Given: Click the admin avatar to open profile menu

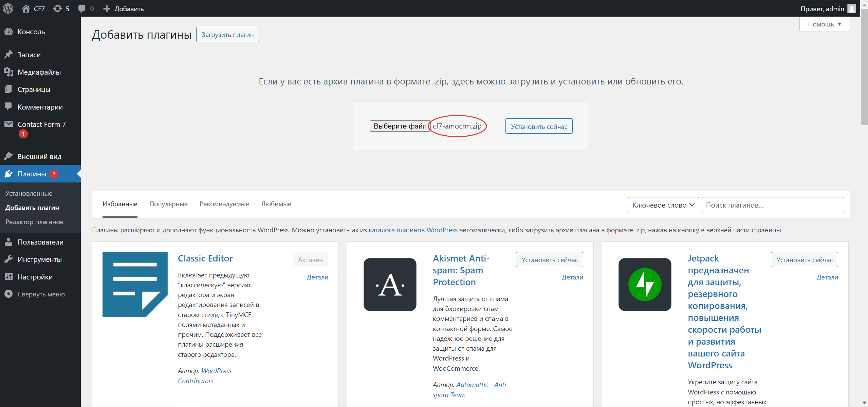Looking at the screenshot, I should coord(851,8).
